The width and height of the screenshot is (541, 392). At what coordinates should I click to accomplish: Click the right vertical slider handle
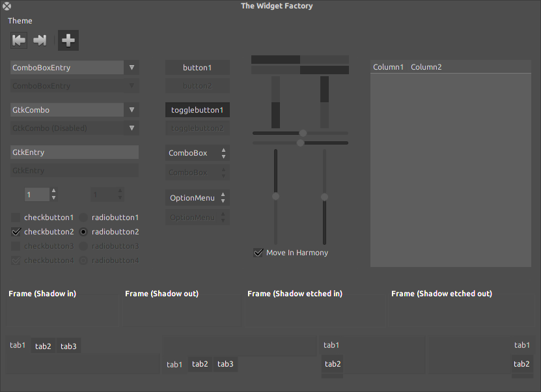[x=324, y=197]
